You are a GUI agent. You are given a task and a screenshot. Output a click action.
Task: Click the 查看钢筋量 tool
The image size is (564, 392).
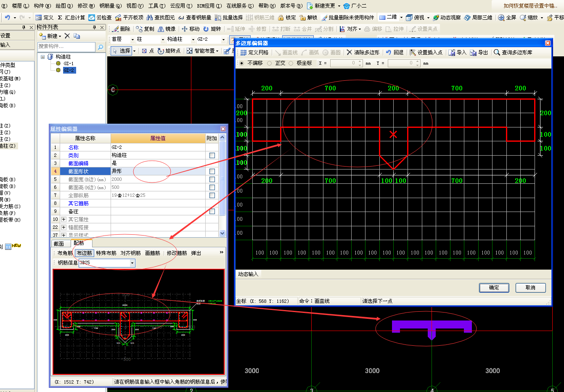(x=195, y=17)
